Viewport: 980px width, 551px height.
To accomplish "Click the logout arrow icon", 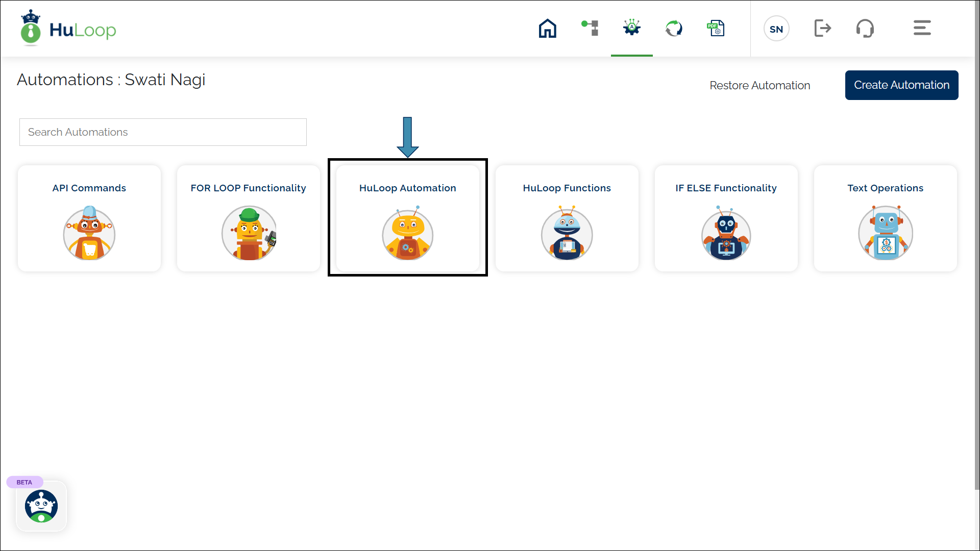I will [x=822, y=29].
